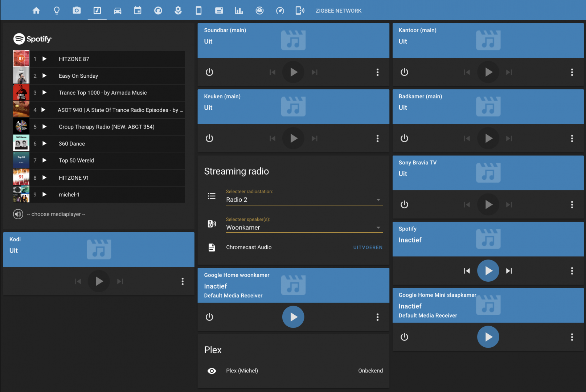This screenshot has height=392, width=586.
Task: Open the camera tab icon
Action: pos(77,11)
